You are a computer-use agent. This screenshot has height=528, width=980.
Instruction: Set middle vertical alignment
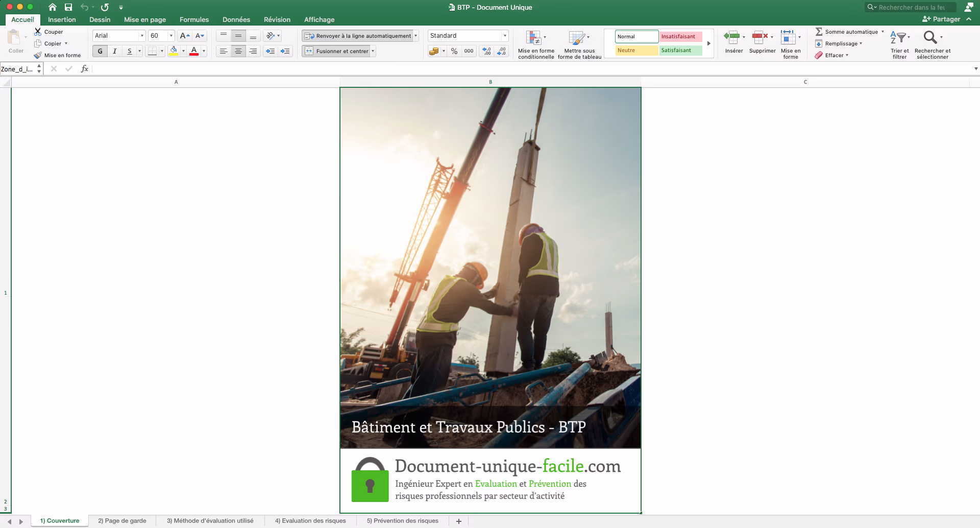[238, 36]
